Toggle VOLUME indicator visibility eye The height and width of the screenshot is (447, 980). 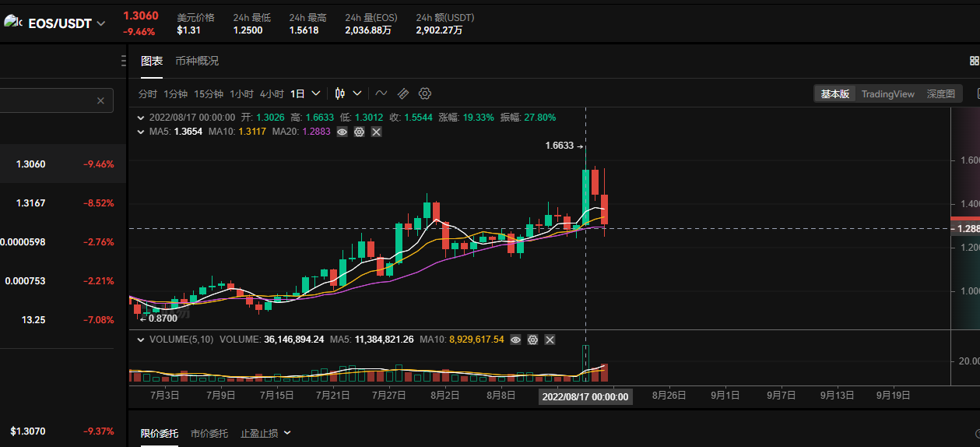click(515, 340)
